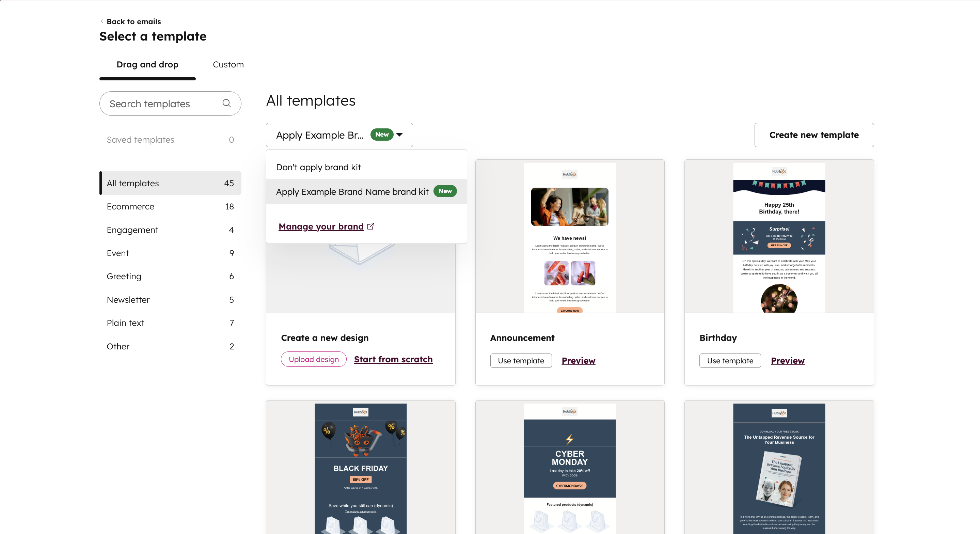
Task: Select Don't apply brand kit option
Action: coord(318,167)
